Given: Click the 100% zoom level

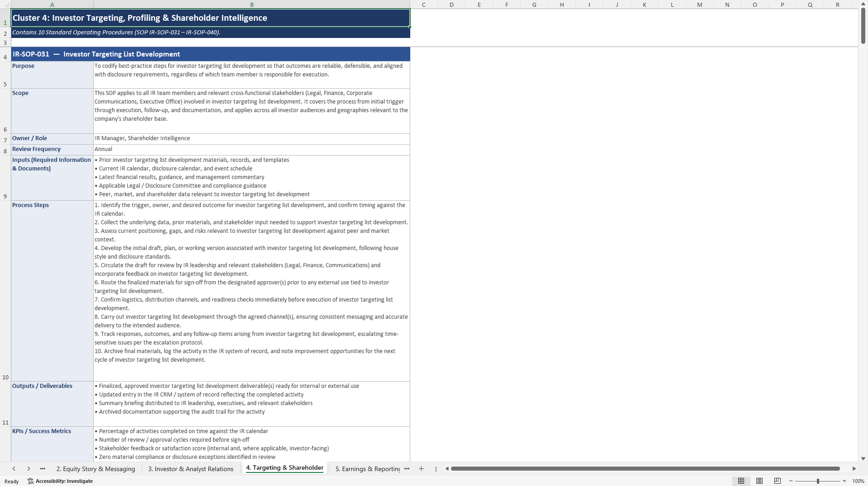Looking at the screenshot, I should [x=858, y=481].
